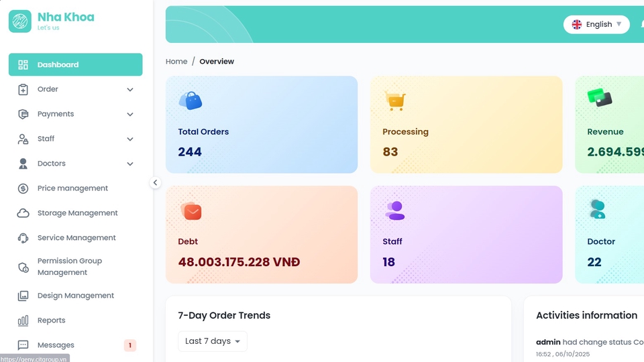
Task: Open the Debt summary card
Action: pyautogui.click(x=262, y=235)
